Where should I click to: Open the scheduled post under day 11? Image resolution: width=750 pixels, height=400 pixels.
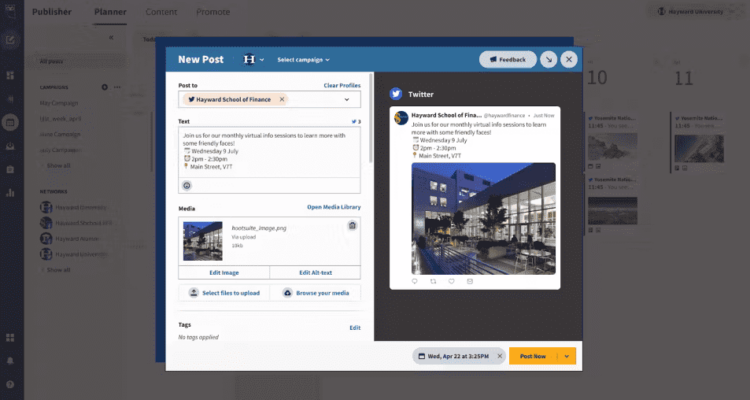point(698,142)
